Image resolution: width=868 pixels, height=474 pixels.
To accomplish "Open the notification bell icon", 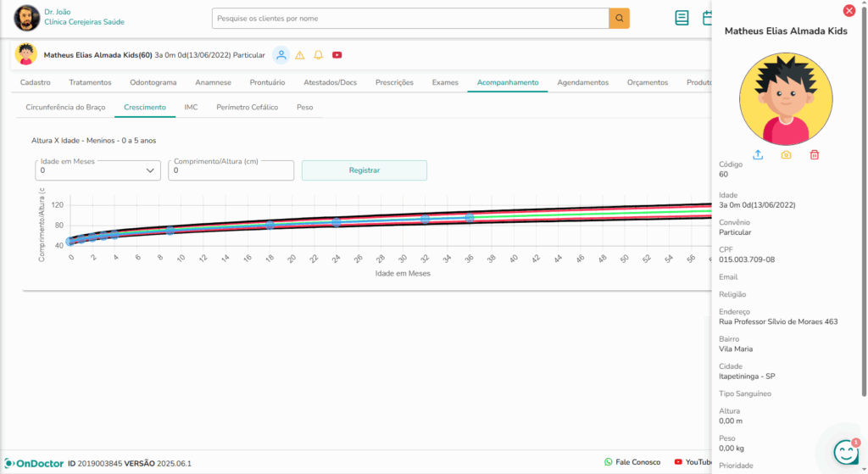I will pyautogui.click(x=319, y=55).
